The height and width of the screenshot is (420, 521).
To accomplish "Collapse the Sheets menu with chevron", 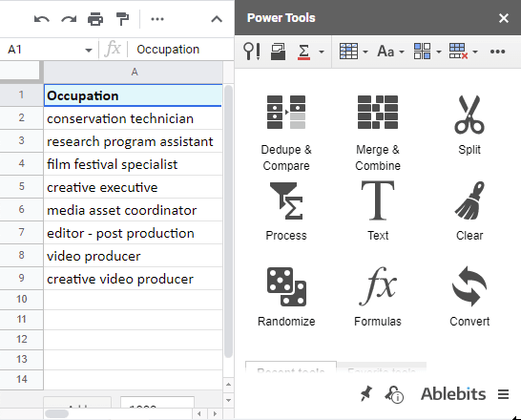I will (x=217, y=19).
